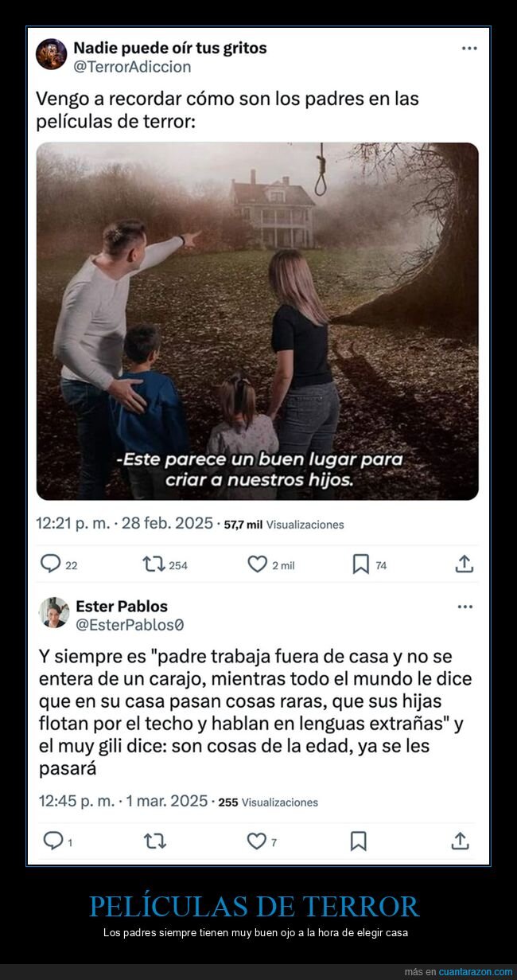
Task: Open the three-dot menu on Ester Pablos reply
Action: tap(465, 607)
